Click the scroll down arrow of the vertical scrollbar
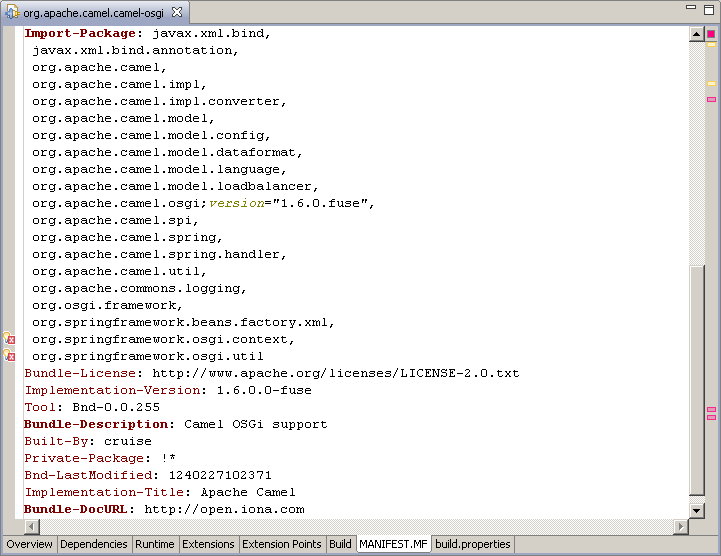 coord(697,510)
